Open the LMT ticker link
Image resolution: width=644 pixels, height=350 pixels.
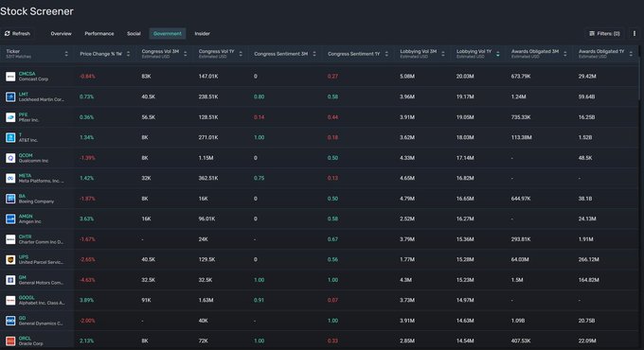(x=24, y=95)
